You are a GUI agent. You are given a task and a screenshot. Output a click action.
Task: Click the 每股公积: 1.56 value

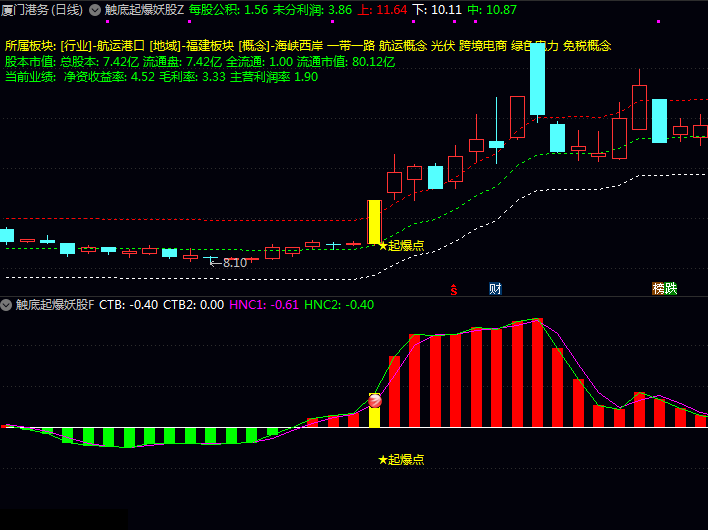(x=228, y=10)
